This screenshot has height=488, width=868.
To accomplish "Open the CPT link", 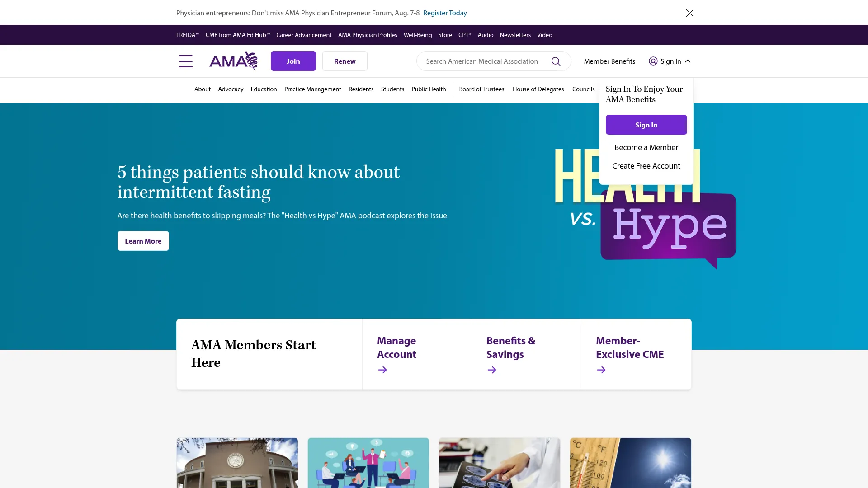I will [x=465, y=35].
